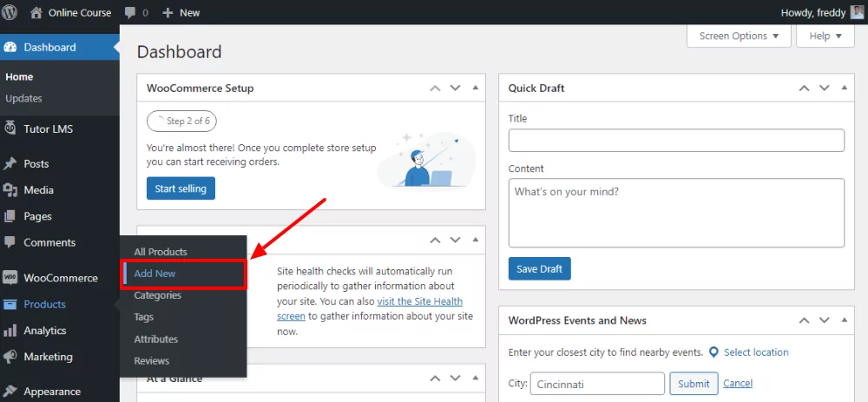
Task: Click the WooCommerce woo icon
Action: tap(10, 278)
